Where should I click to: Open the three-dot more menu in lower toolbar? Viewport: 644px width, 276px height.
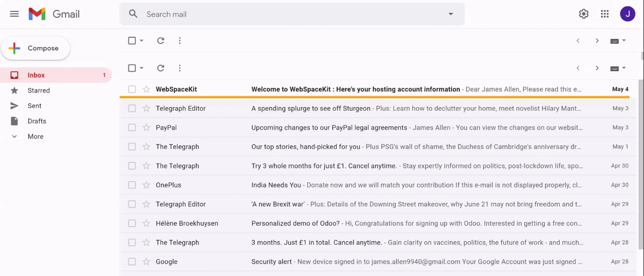pyautogui.click(x=179, y=68)
